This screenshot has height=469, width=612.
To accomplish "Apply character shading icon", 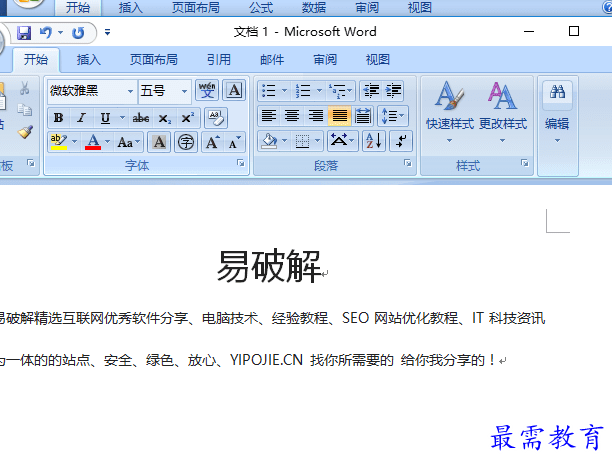I will click(x=159, y=142).
